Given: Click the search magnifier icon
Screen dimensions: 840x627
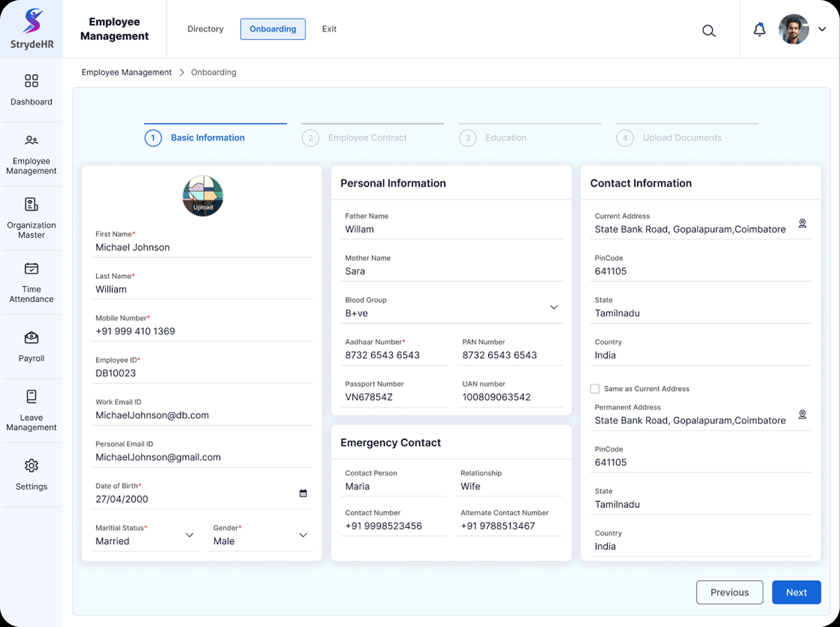Looking at the screenshot, I should click(709, 30).
